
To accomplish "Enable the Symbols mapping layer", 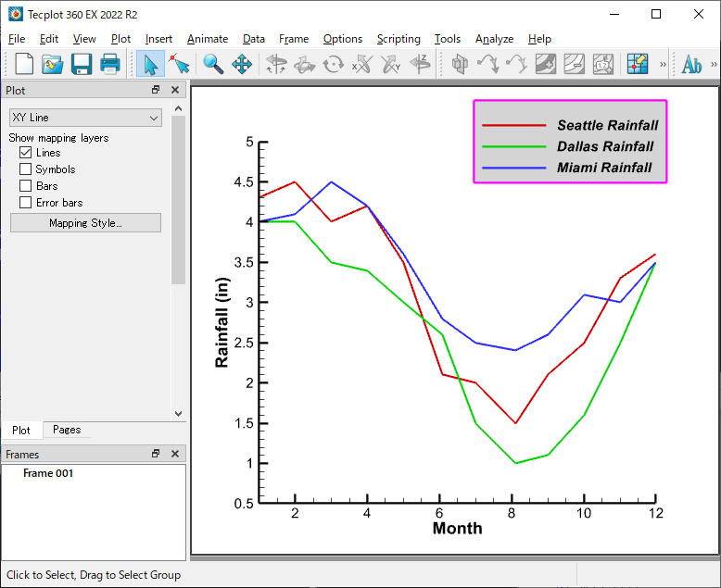I will pyautogui.click(x=26, y=169).
